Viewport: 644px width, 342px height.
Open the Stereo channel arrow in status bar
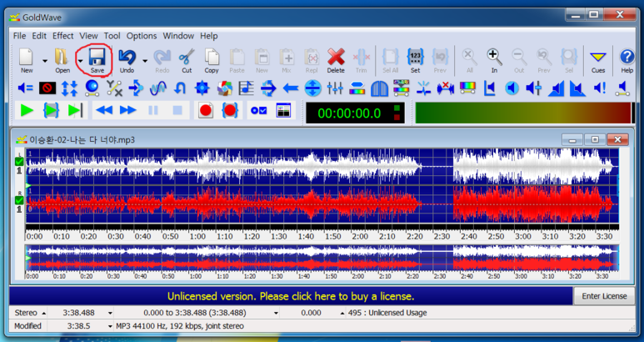43,314
